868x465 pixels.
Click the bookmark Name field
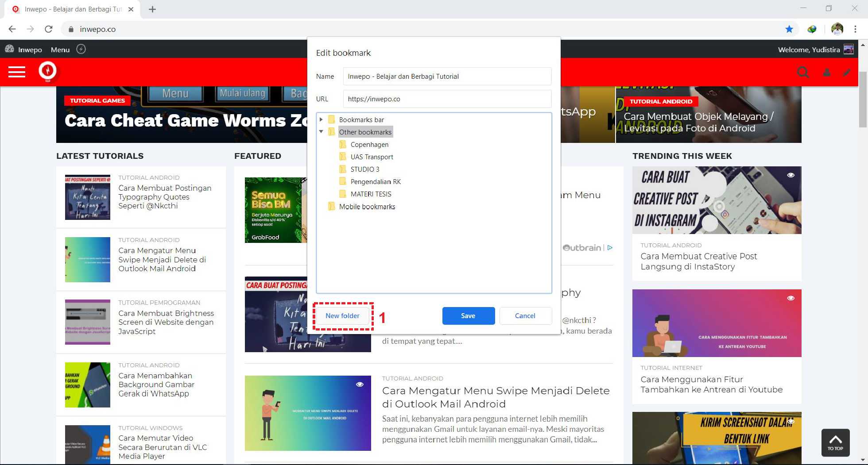pyautogui.click(x=447, y=76)
